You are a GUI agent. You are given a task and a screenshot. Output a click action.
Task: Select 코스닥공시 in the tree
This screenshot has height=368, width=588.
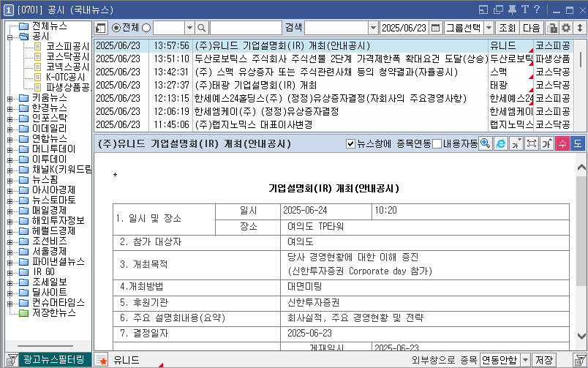(67, 56)
